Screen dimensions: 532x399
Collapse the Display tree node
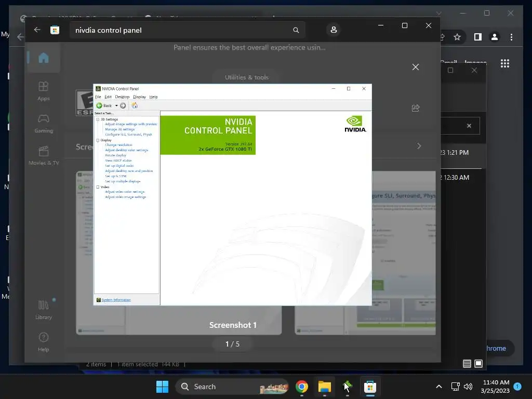[98, 140]
